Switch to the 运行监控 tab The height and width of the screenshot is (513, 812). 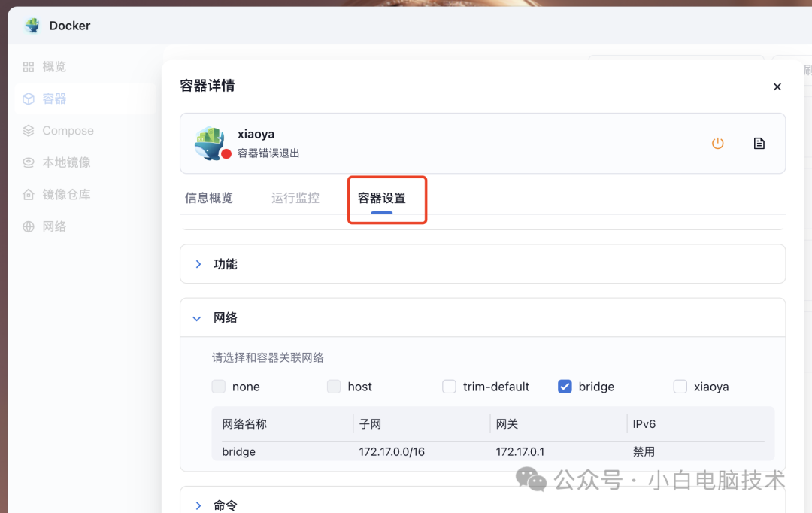pos(295,198)
